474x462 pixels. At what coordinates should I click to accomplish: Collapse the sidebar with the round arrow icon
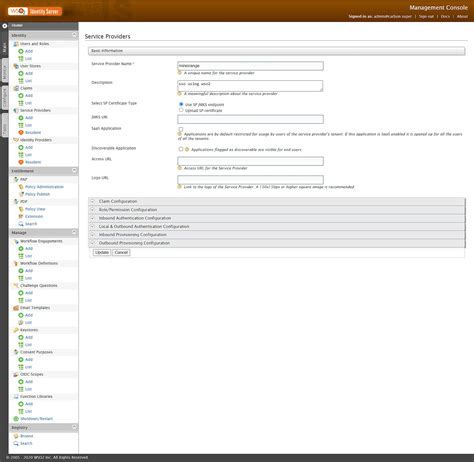5,26
